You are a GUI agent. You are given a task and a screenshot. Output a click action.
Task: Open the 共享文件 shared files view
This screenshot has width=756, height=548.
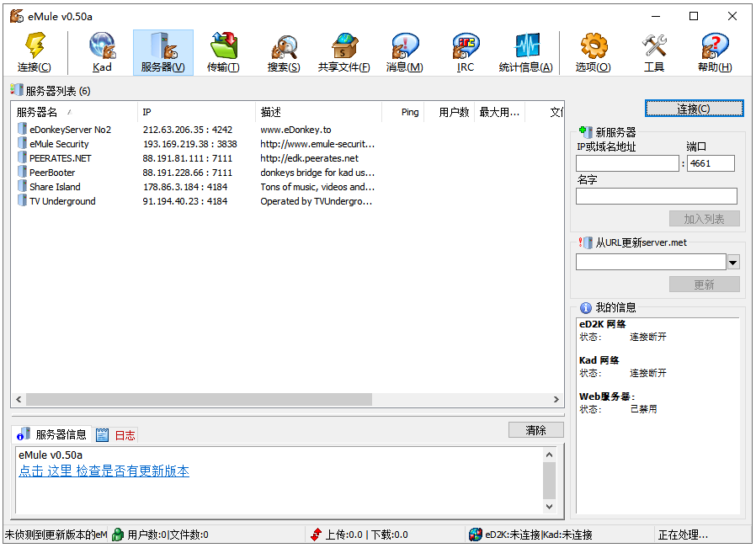343,51
